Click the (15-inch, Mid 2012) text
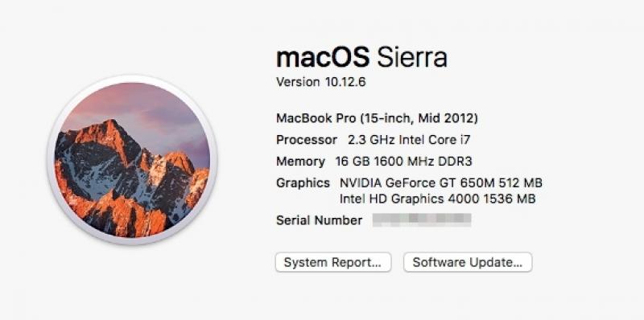This screenshot has width=644, height=320. [419, 118]
